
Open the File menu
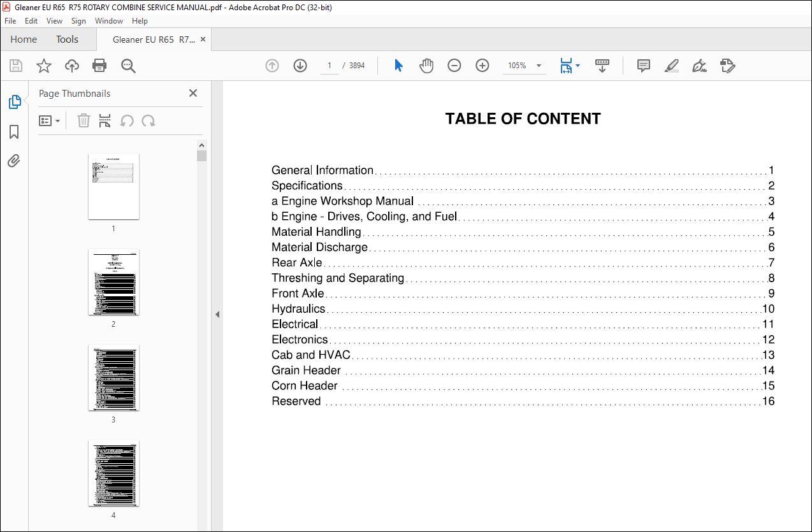pos(10,21)
